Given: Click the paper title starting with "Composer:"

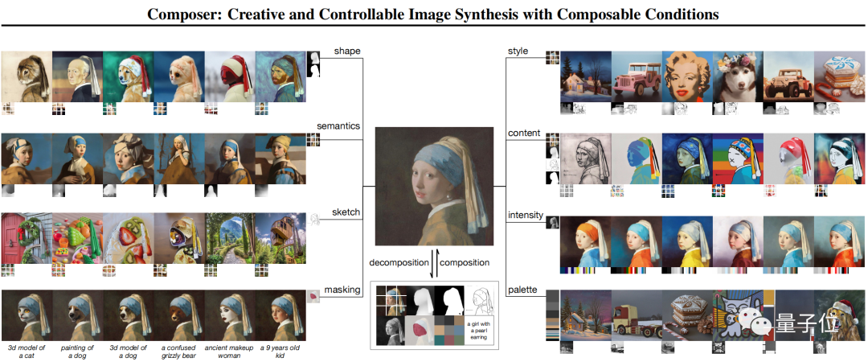Looking at the screenshot, I should tap(433, 14).
